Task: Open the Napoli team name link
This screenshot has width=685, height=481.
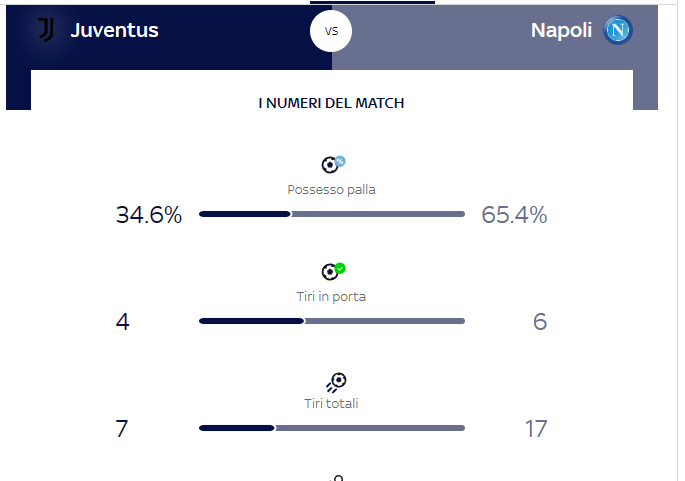Action: tap(561, 30)
